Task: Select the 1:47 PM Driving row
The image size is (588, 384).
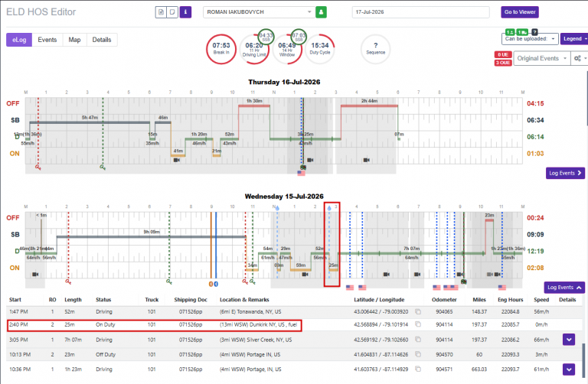Action: click(294, 311)
